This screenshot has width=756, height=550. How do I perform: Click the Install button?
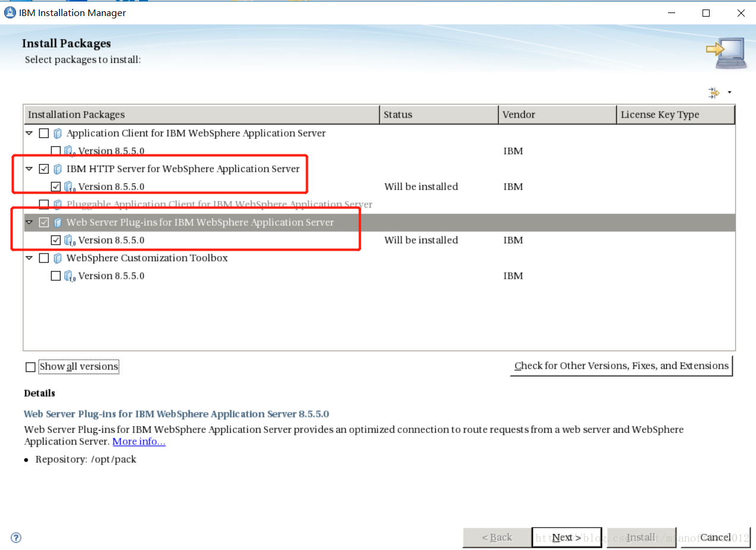(641, 538)
